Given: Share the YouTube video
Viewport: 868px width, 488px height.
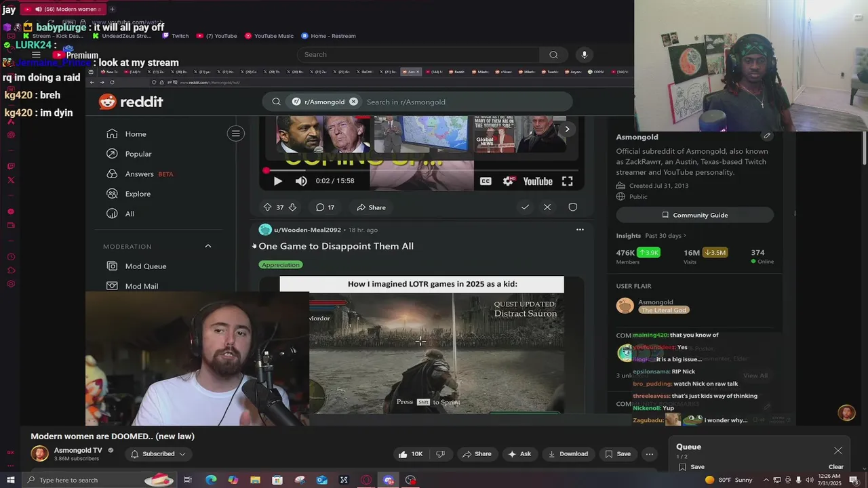Looking at the screenshot, I should (x=475, y=454).
